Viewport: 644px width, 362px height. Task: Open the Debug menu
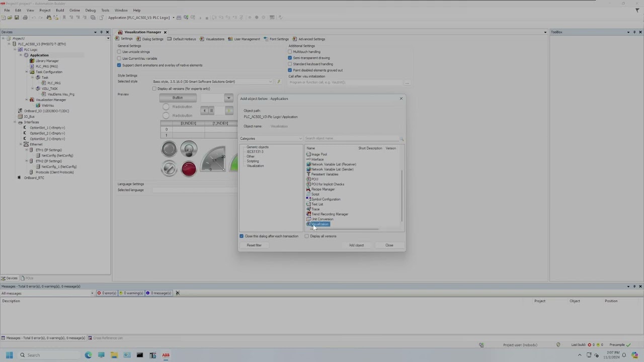pos(91,10)
